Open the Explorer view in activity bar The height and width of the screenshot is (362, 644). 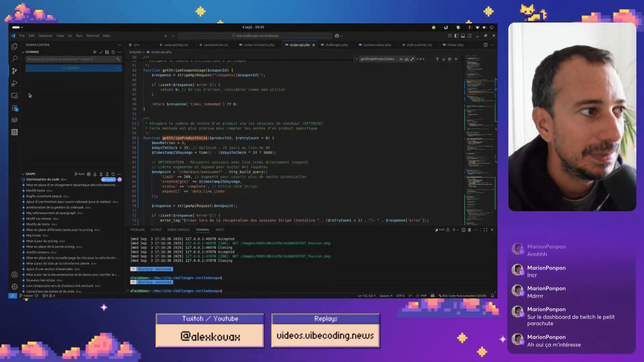(x=14, y=47)
